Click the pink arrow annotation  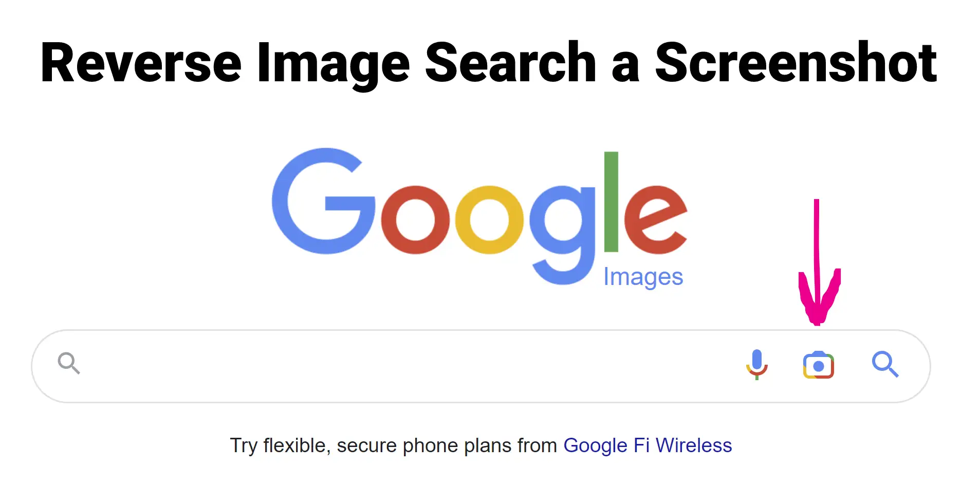(x=819, y=262)
